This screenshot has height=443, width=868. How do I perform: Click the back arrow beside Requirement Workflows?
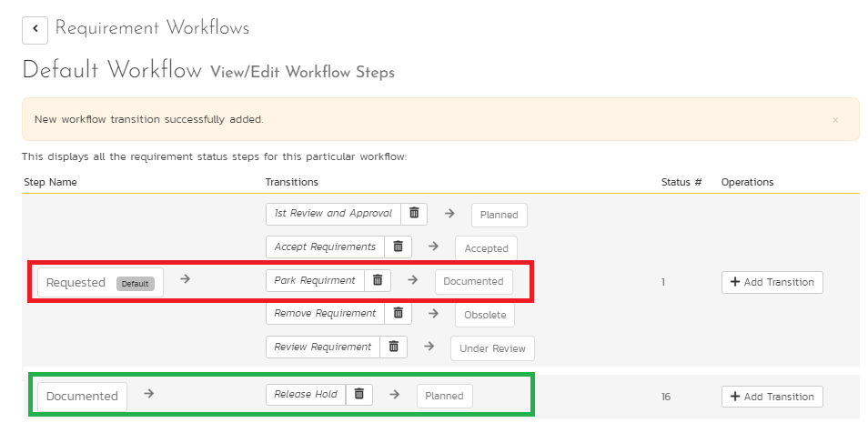tap(35, 29)
